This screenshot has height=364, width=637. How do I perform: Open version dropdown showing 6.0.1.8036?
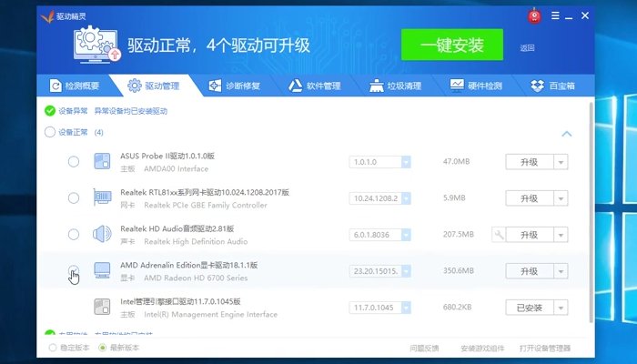(x=379, y=235)
